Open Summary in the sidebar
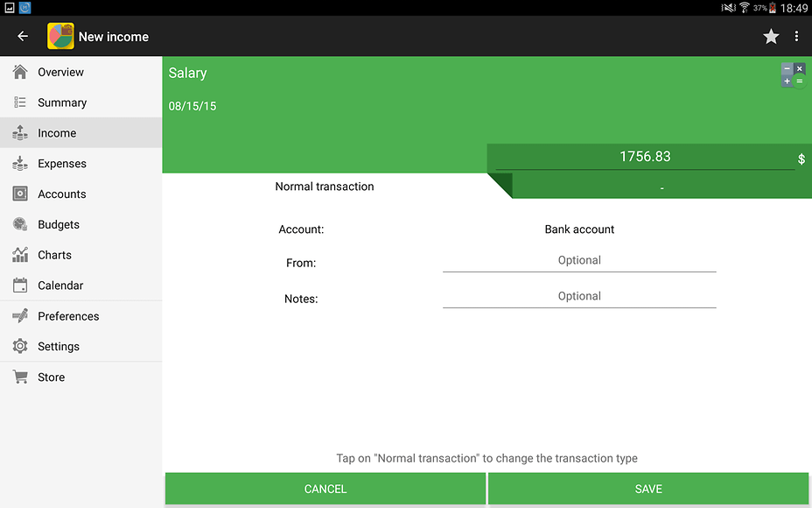 80,102
